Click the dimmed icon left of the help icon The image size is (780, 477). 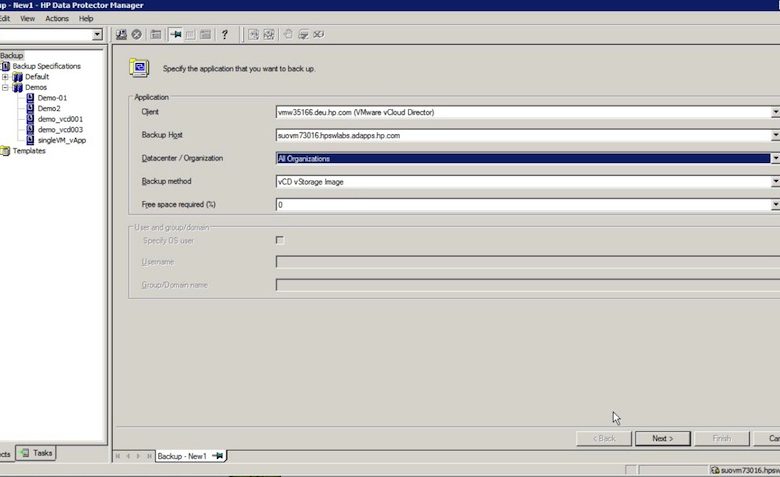[x=205, y=34]
